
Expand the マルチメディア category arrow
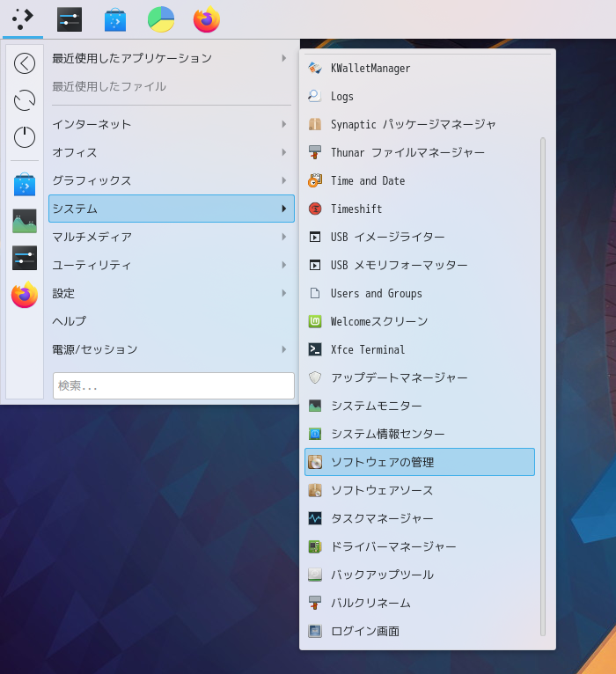283,237
